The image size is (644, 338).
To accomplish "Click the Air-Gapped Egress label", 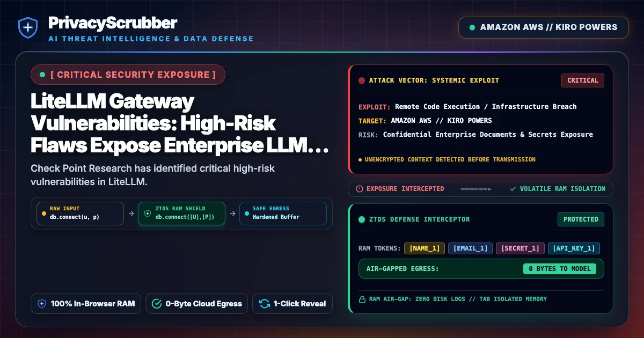I will [402, 269].
